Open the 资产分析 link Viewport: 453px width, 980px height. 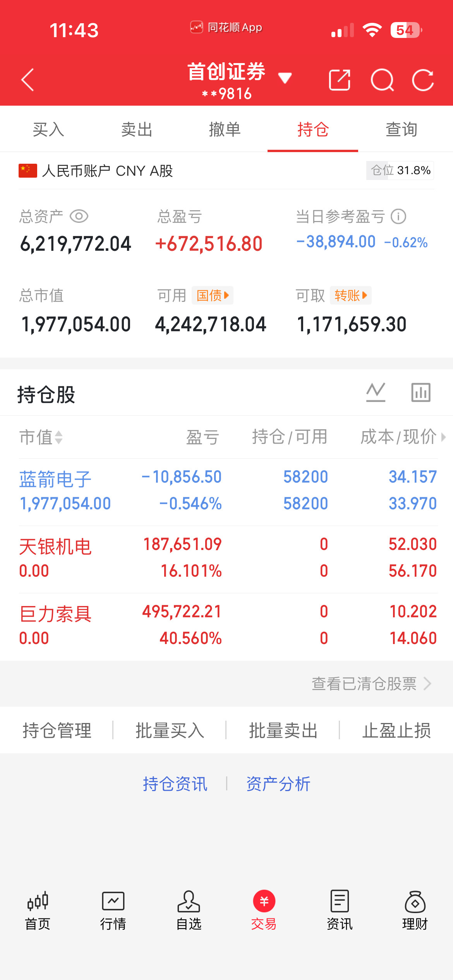(x=278, y=784)
